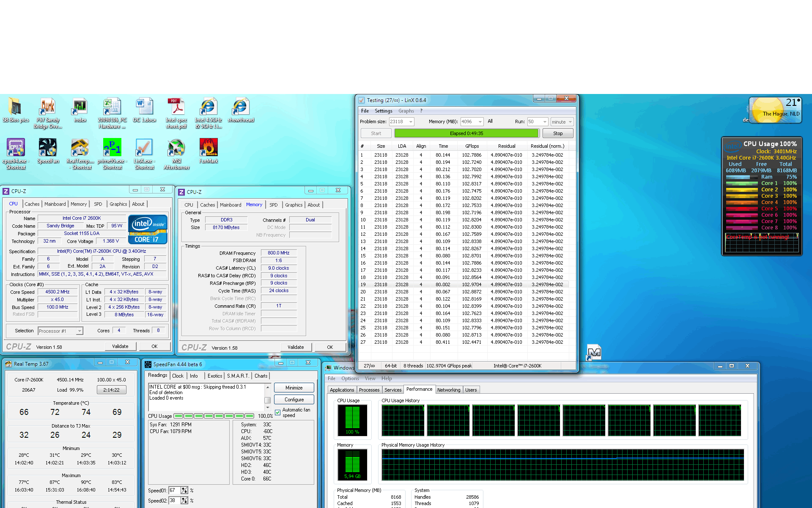Click the Minimize button in SpeedFan
This screenshot has width=812, height=508.
294,388
